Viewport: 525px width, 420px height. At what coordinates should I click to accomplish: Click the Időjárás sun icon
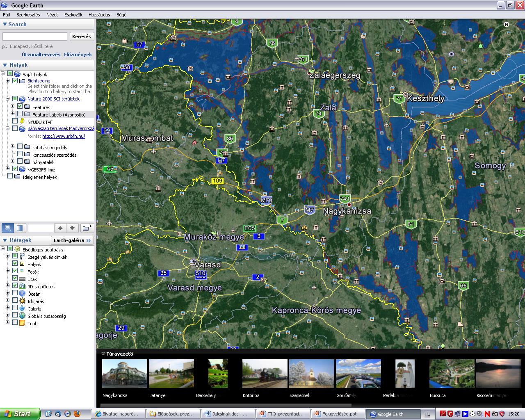click(22, 301)
